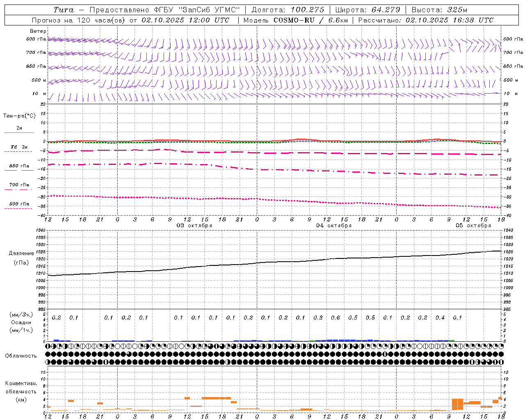The height and width of the screenshot is (420, 525).
Task: Click the "(гПа)" unit under Давление
Action: point(21,262)
